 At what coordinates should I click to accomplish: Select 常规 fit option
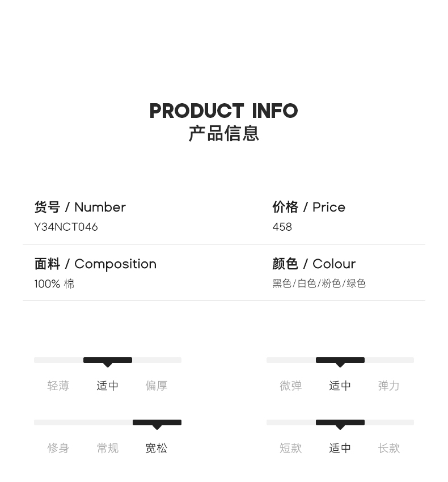coord(108,448)
